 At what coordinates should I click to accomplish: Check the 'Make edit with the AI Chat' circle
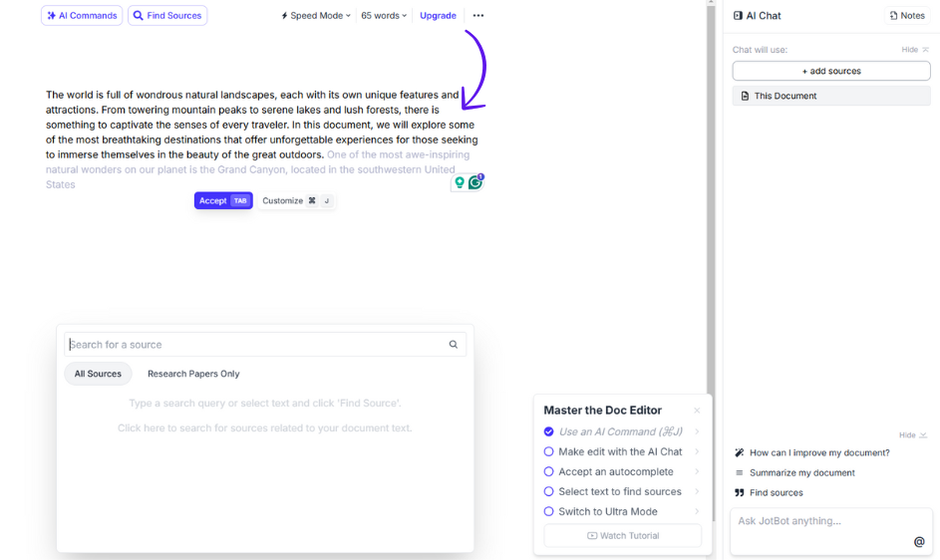coord(548,451)
